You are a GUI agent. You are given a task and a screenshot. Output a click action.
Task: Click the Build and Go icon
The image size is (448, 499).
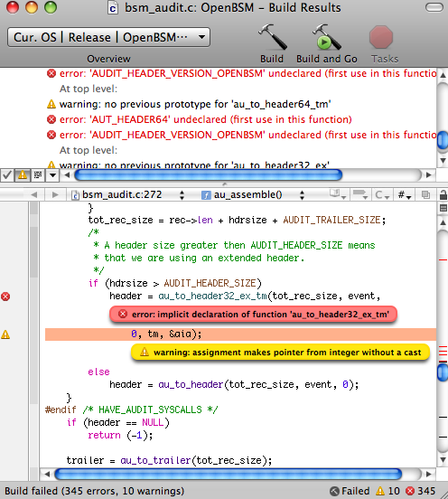pos(327,37)
